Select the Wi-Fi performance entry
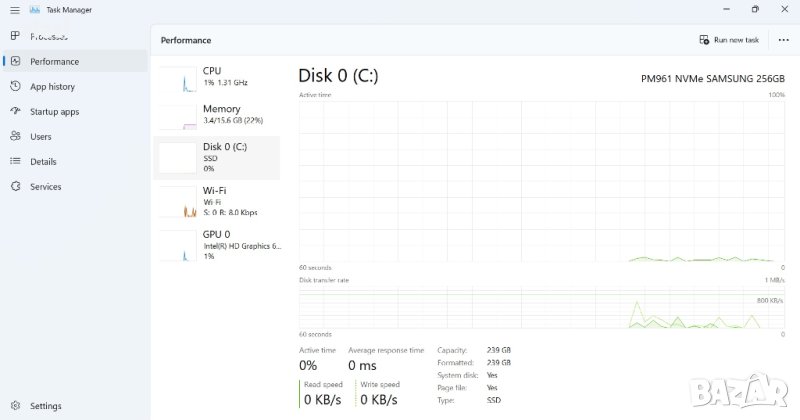This screenshot has width=800, height=420. pyautogui.click(x=218, y=200)
